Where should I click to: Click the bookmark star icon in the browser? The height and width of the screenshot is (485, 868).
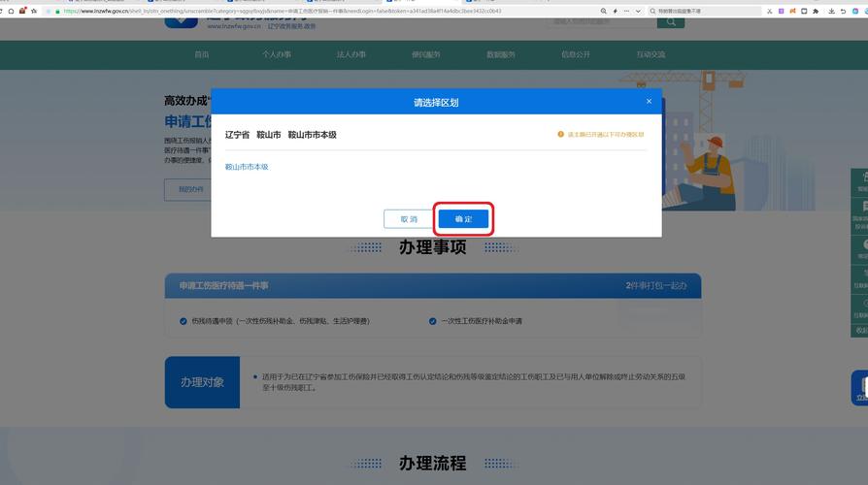coord(34,11)
